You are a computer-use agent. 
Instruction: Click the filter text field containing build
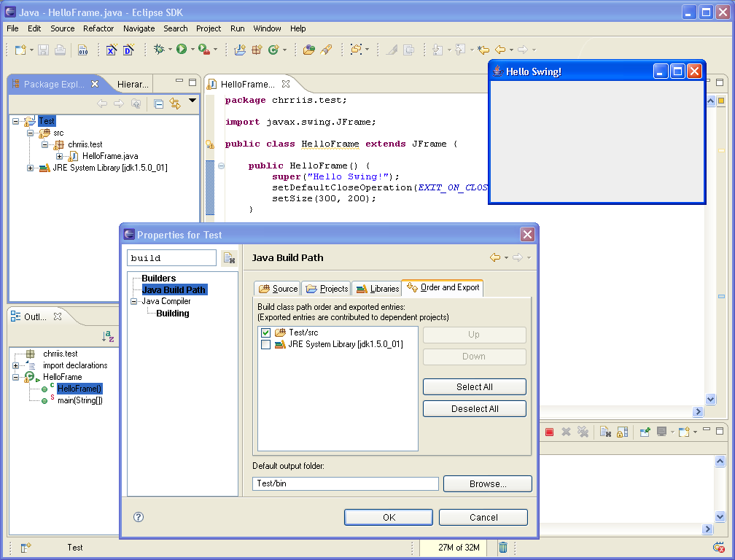[x=171, y=258]
